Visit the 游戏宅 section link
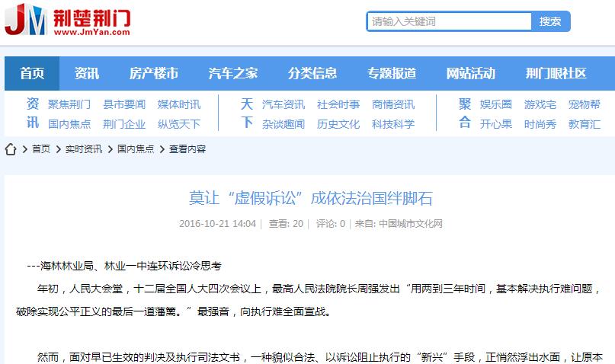Viewport: 615px width, 364px height. click(x=540, y=104)
